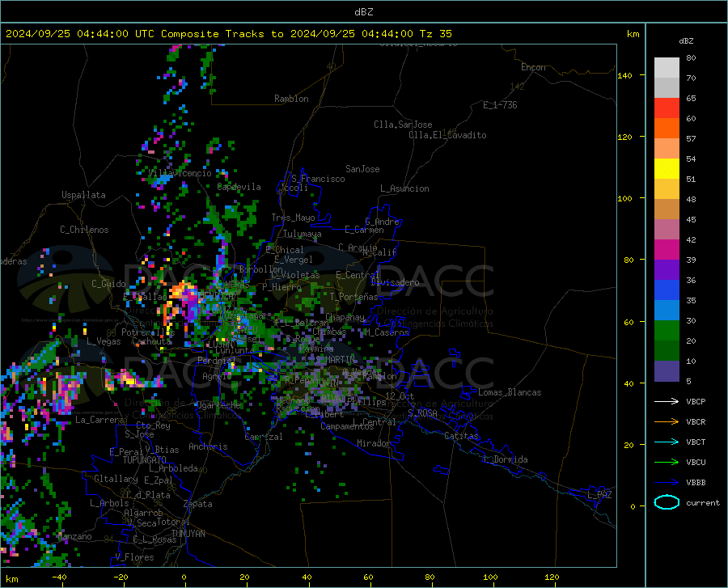Click the Clla.El_Cavadito map label
Screen dimensions: 728x588
[x=447, y=135]
